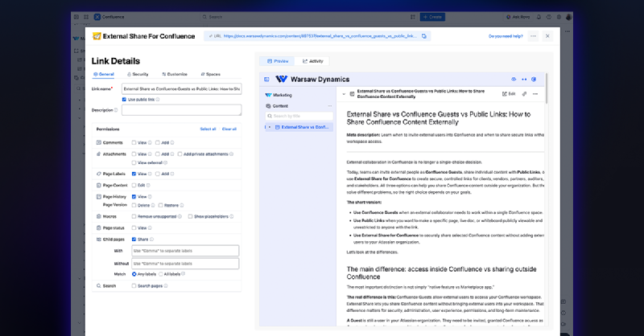Open the three-dot menu beside the preview page title

coord(535,94)
